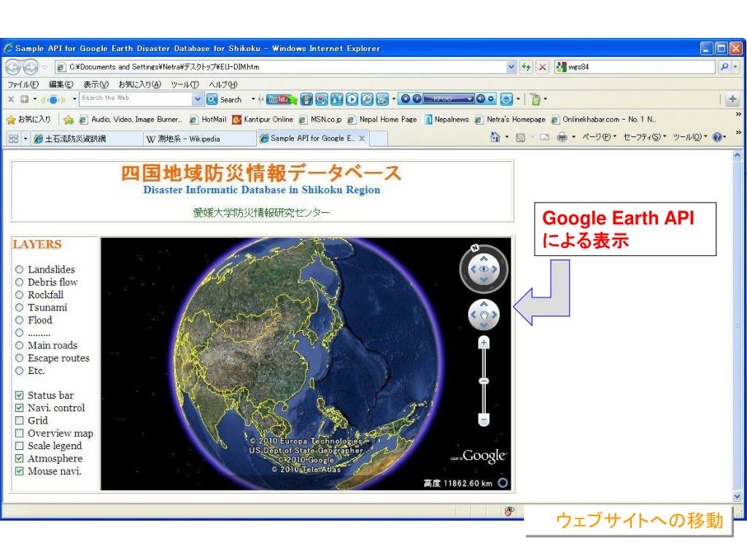Uncheck the Atmosphere checkbox
This screenshot has height=560, width=747.
tap(20, 459)
